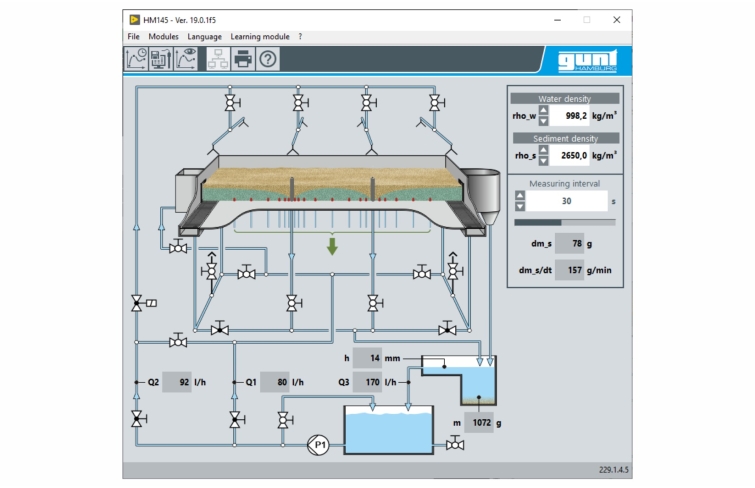Click the second top sprinkler valve
The height and width of the screenshot is (488, 755).
[x=299, y=103]
